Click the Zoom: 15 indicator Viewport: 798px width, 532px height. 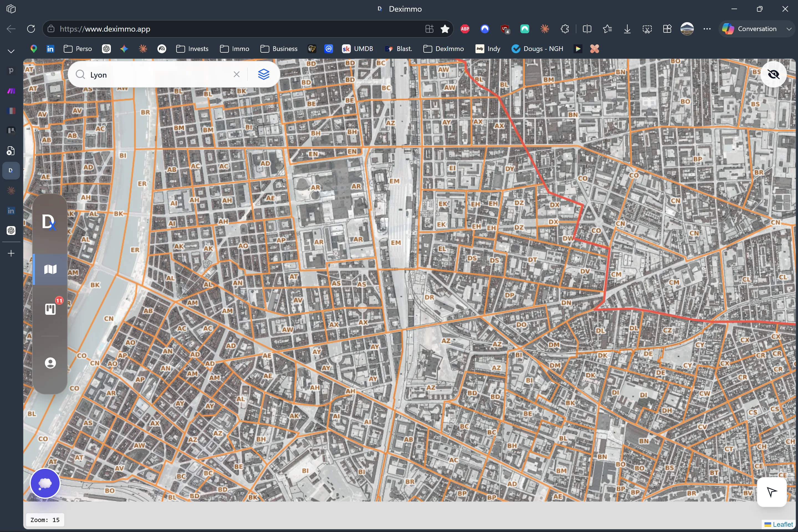[45, 520]
